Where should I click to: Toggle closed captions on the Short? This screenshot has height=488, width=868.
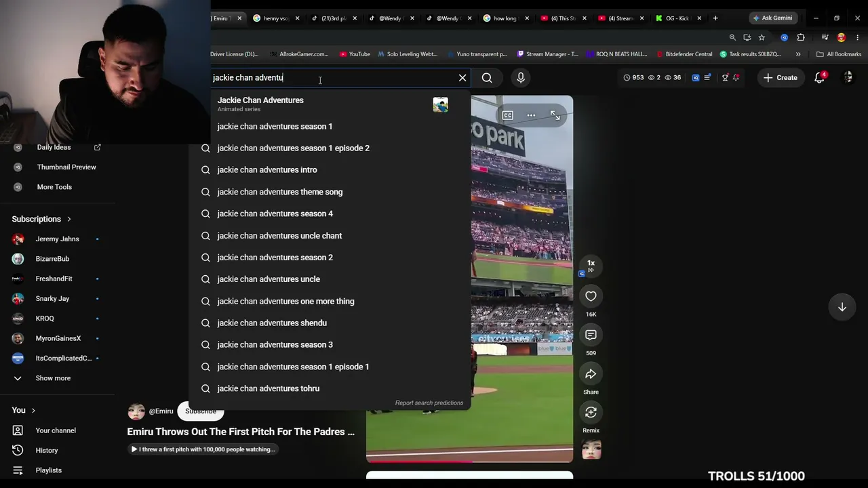click(x=507, y=115)
